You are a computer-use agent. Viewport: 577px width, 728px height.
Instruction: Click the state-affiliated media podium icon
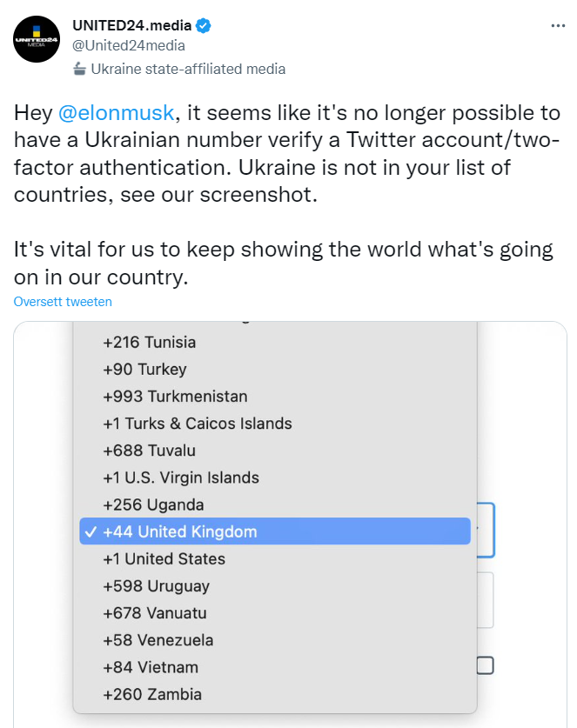pyautogui.click(x=79, y=70)
